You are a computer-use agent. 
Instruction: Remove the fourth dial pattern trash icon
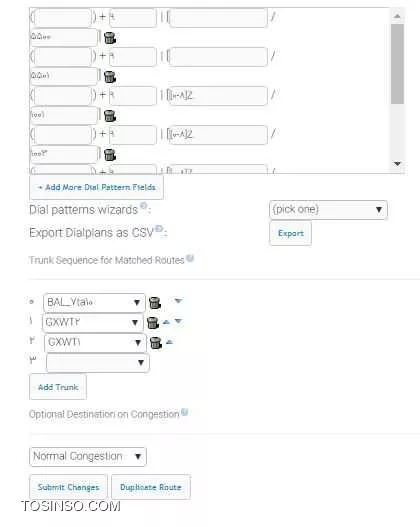[x=110, y=155]
